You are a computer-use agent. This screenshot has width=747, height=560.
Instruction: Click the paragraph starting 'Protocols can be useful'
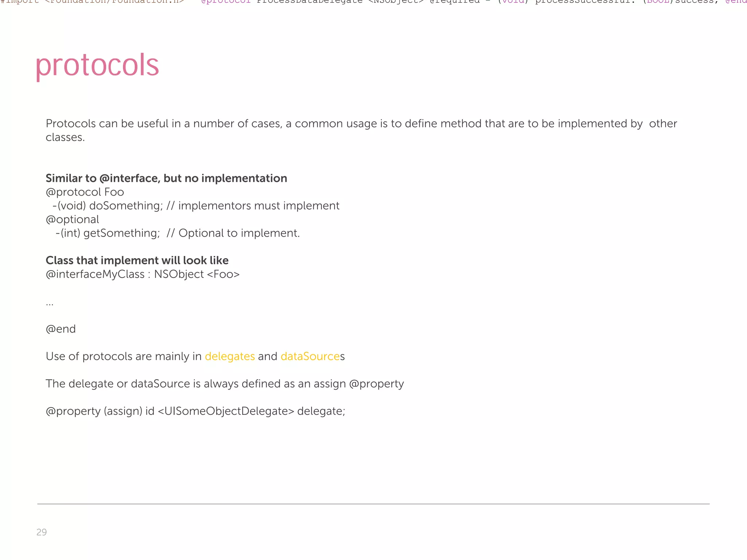pyautogui.click(x=361, y=130)
